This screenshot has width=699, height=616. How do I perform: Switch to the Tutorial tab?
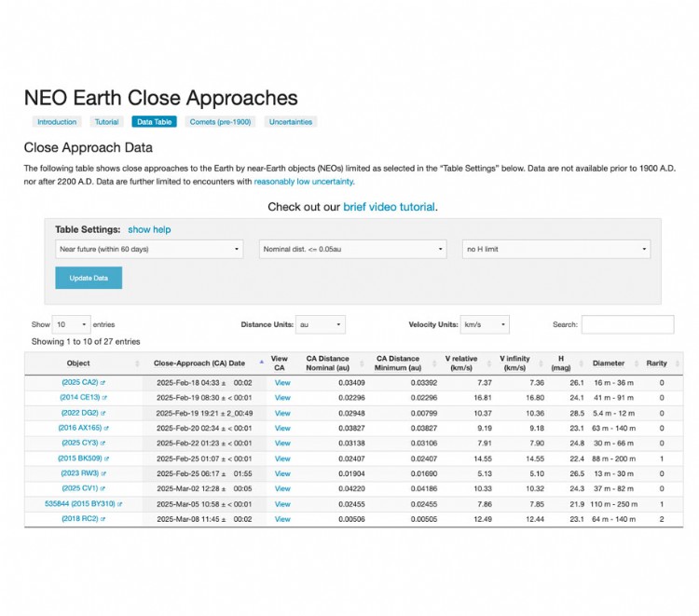tap(106, 122)
